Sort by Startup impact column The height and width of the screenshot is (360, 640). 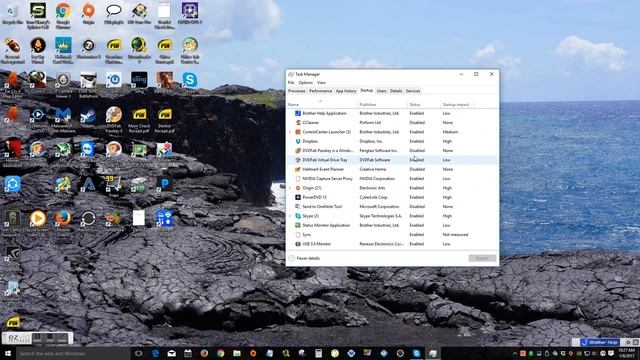[x=457, y=104]
